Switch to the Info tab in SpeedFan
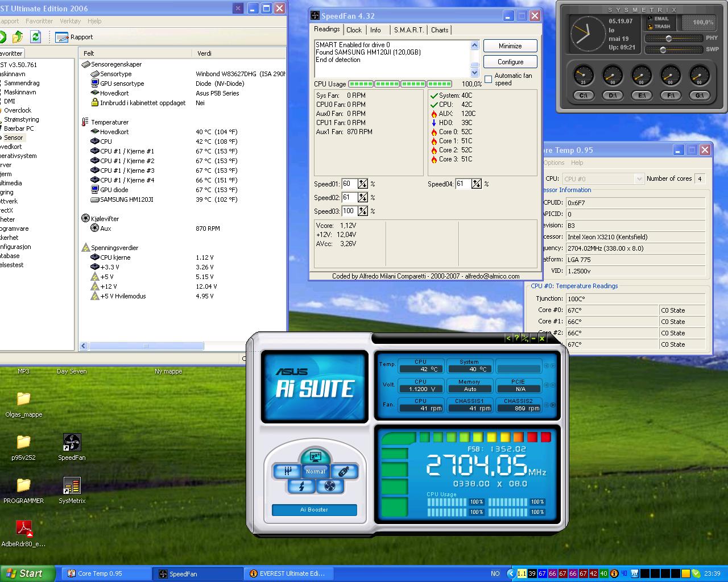The height and width of the screenshot is (582, 728). click(375, 30)
